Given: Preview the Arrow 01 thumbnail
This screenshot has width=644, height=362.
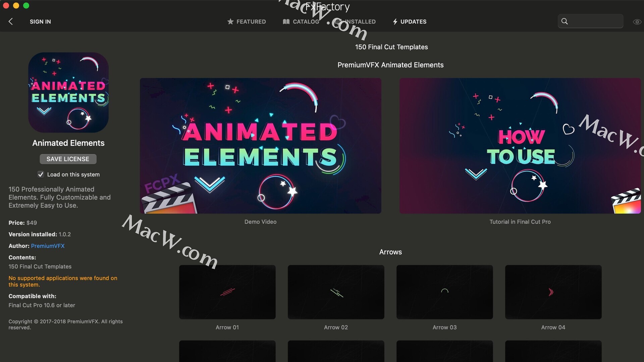Looking at the screenshot, I should pyautogui.click(x=227, y=292).
